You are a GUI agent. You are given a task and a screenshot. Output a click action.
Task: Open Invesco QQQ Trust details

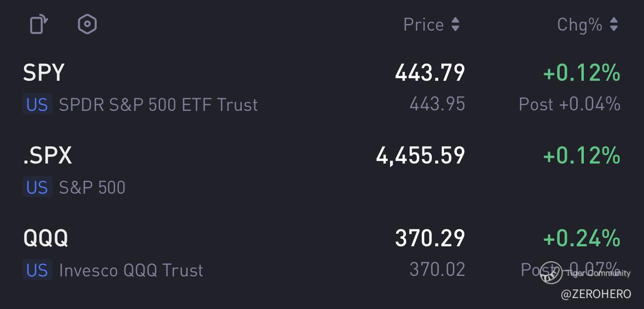(131, 270)
